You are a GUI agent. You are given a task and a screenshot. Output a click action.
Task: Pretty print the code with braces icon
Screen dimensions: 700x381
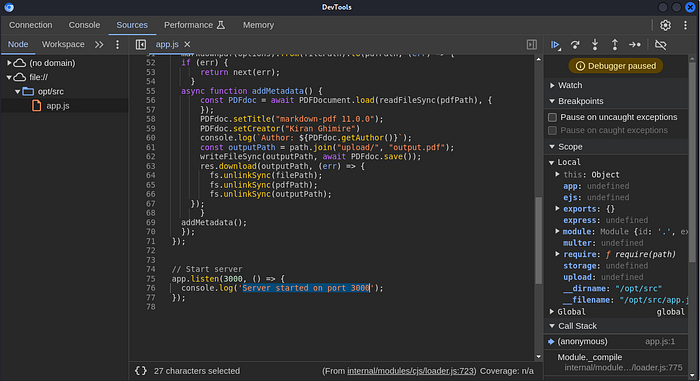tap(141, 371)
